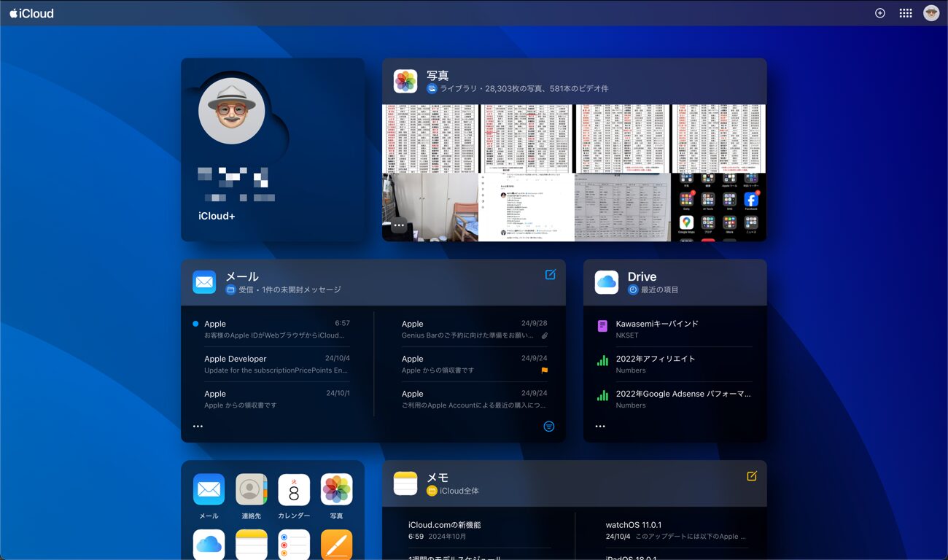Expand Mail tile options via ellipsis button
Viewport: 948px width, 560px height.
198,427
